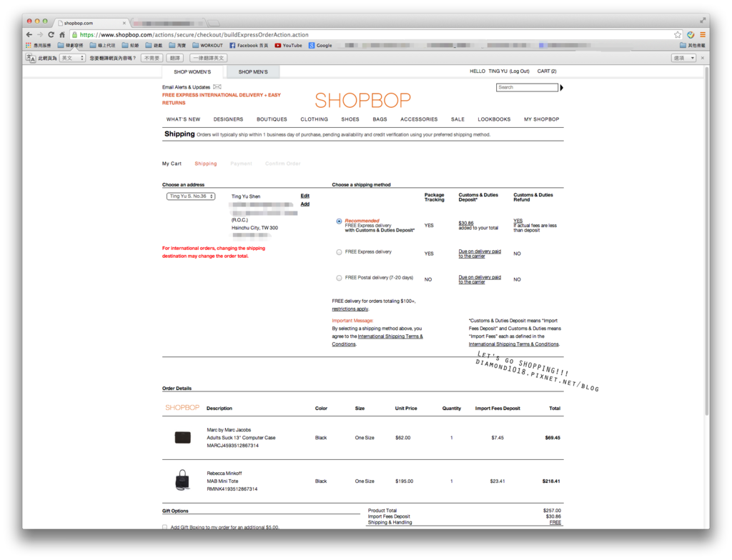The height and width of the screenshot is (560, 732).
Task: Open the CLOTHING menu
Action: 315,119
